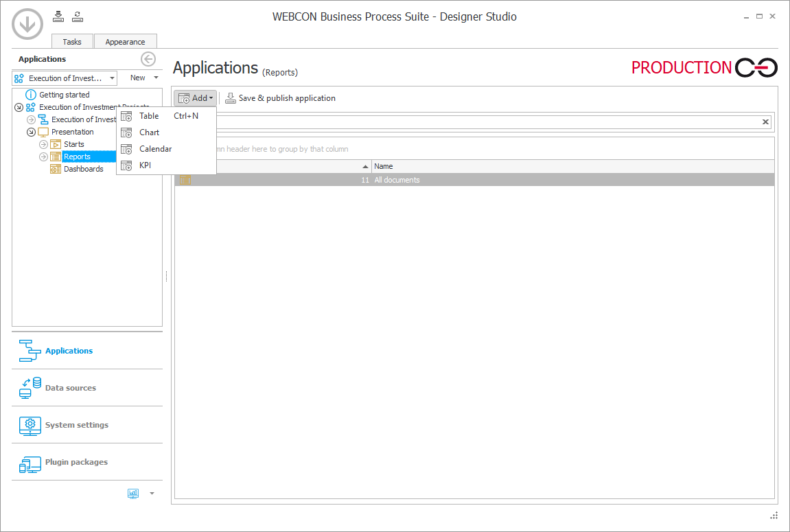
Task: Select the Getting started tree item
Action: 65,95
